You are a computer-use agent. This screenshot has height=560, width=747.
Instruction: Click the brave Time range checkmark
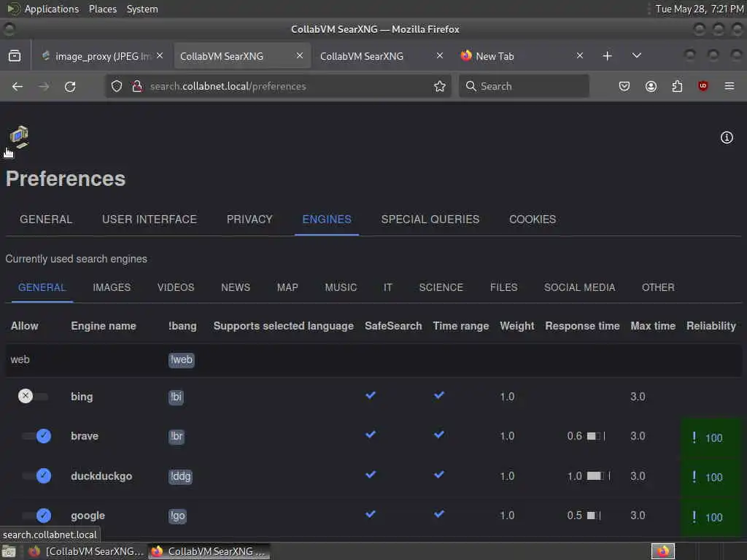pos(439,435)
